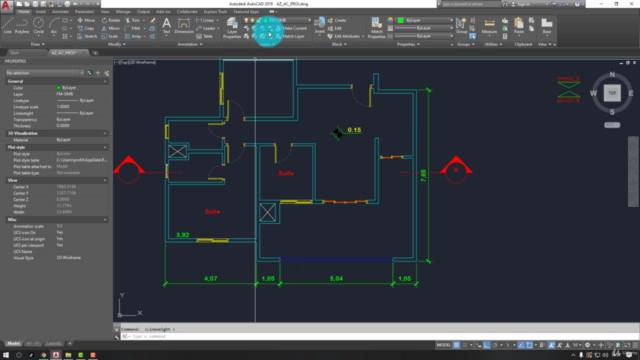Viewport: 640px width, 360px height.
Task: Toggle polar tracking in status bar
Action: tap(495, 345)
